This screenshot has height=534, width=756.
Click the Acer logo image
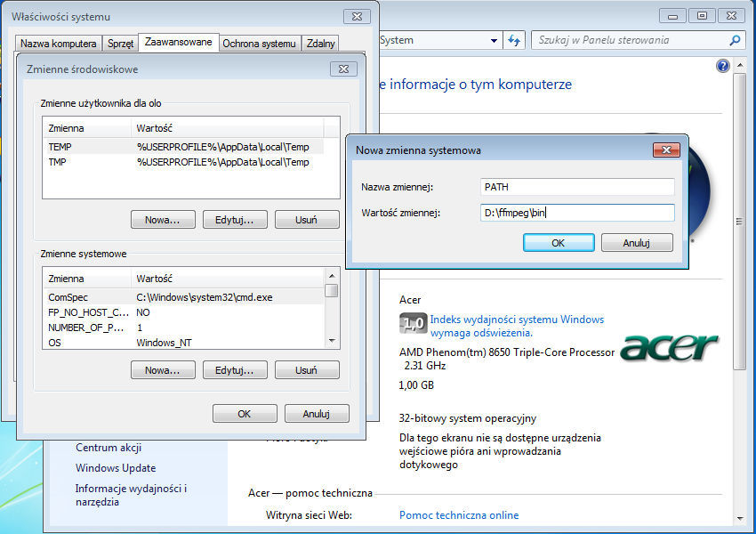point(669,347)
